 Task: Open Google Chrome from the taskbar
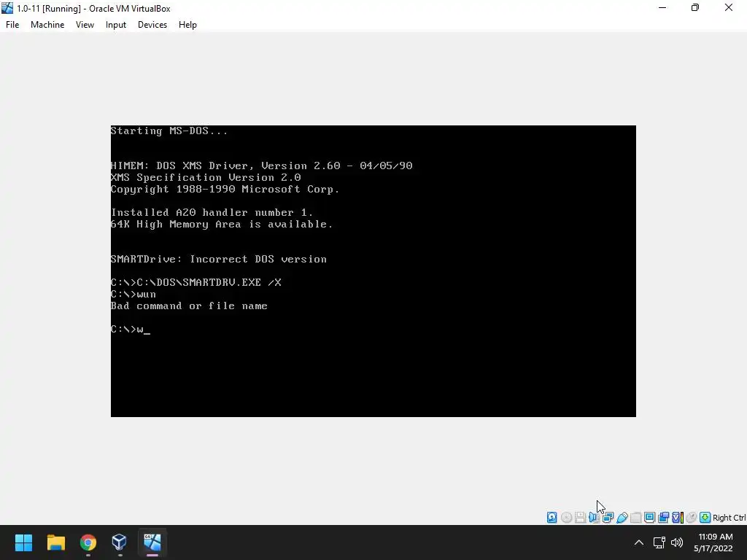click(88, 542)
